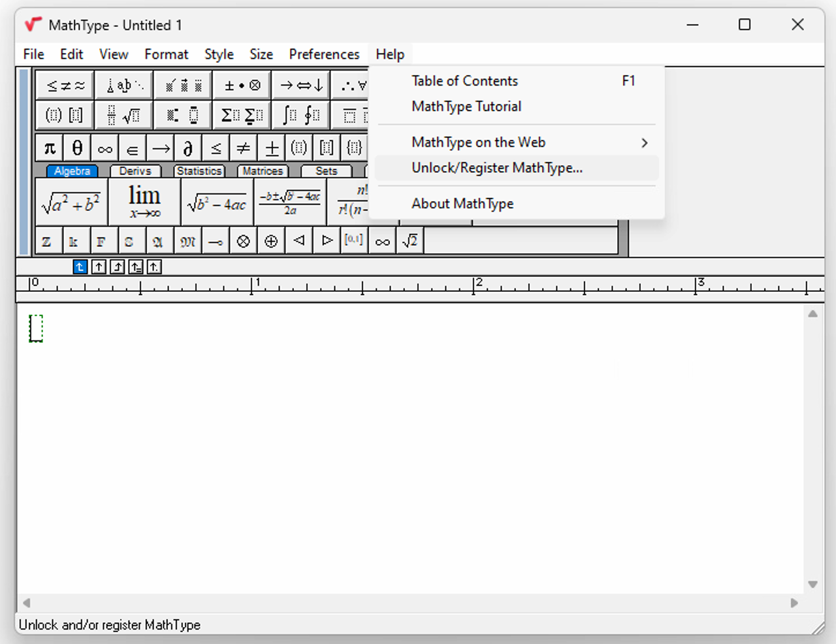Screen dimensions: 836x644
Task: Open the Edit menu
Action: [x=72, y=54]
